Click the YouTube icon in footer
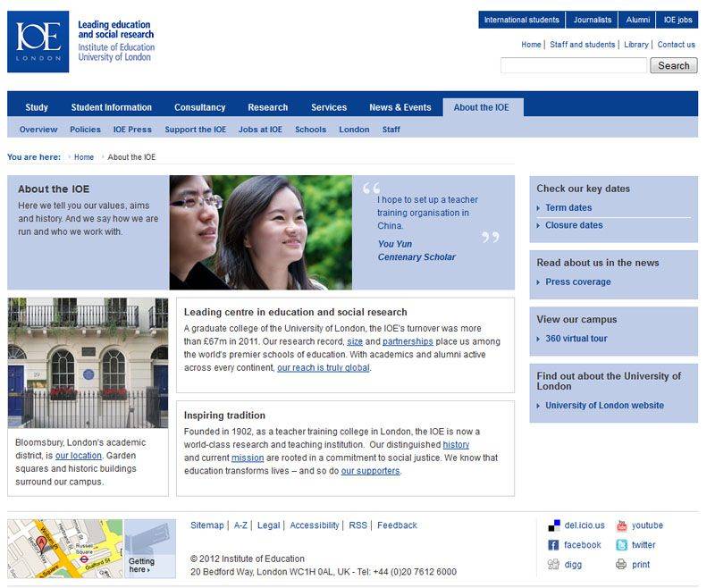Image resolution: width=715 pixels, height=588 pixels. tap(622, 525)
